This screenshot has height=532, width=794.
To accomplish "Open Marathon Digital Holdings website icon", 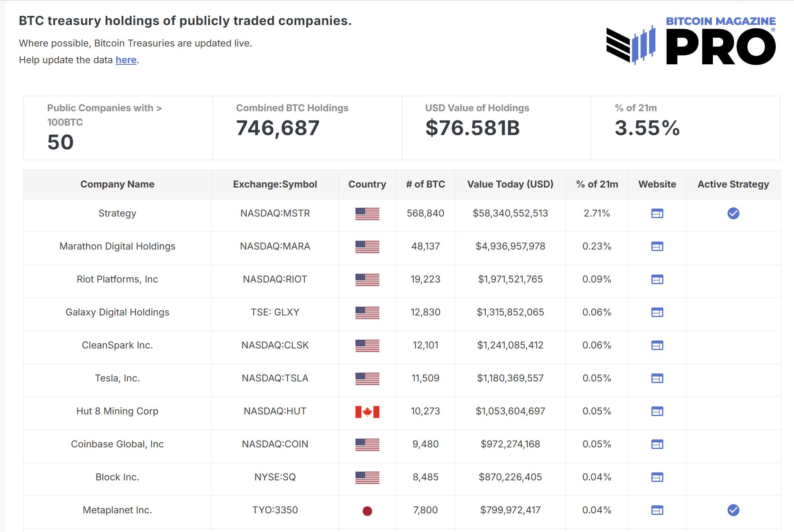I will (657, 246).
